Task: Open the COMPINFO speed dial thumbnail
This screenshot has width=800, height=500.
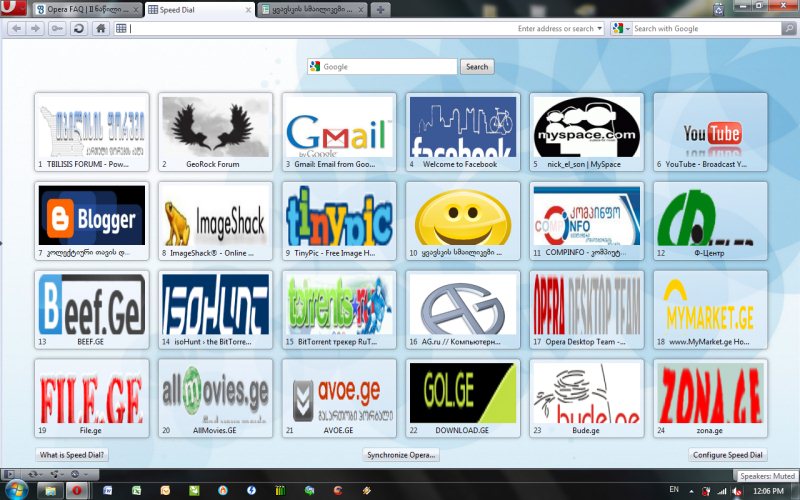Action: tap(587, 220)
